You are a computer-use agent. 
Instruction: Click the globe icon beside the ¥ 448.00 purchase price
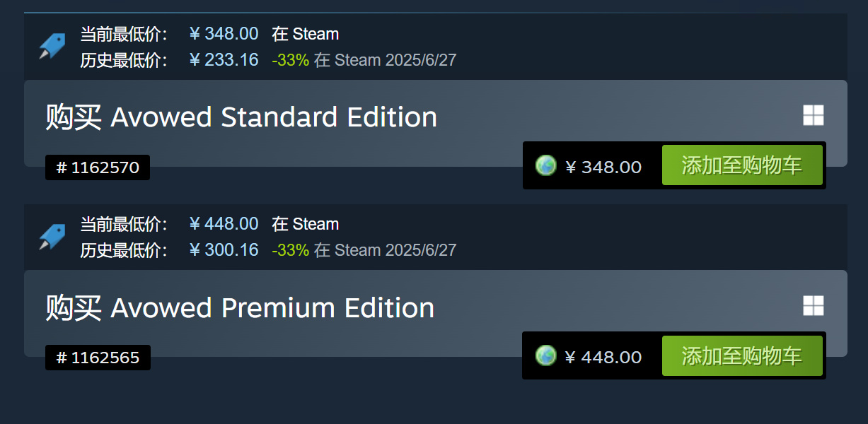[546, 356]
